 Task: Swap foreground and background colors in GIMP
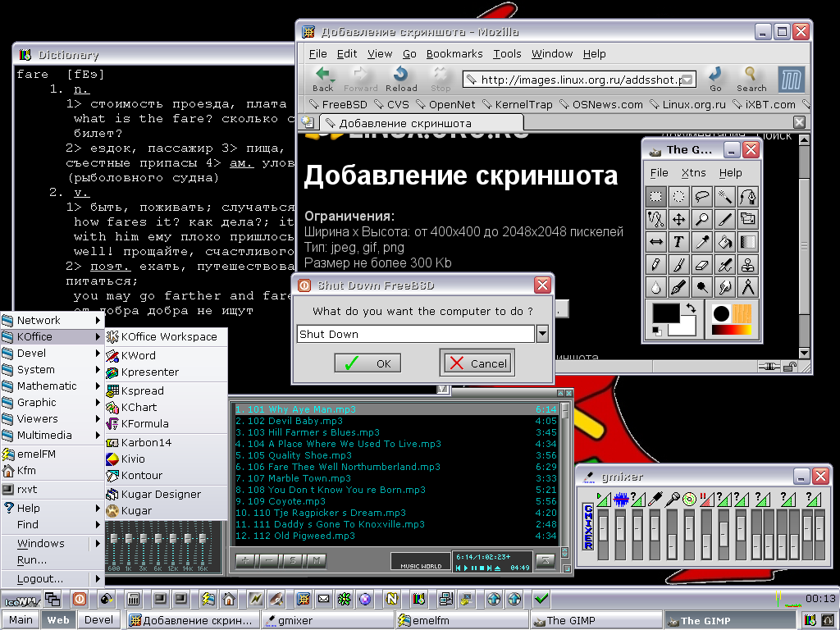(x=690, y=308)
